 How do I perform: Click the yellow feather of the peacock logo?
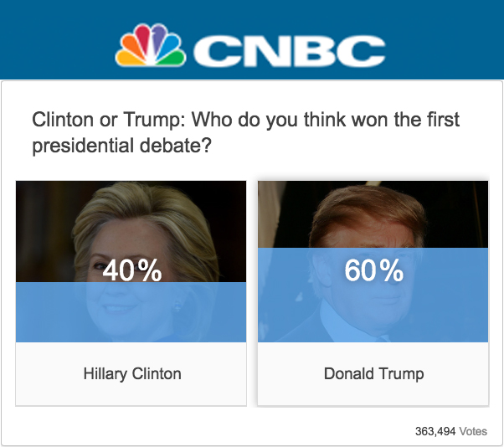[x=128, y=58]
